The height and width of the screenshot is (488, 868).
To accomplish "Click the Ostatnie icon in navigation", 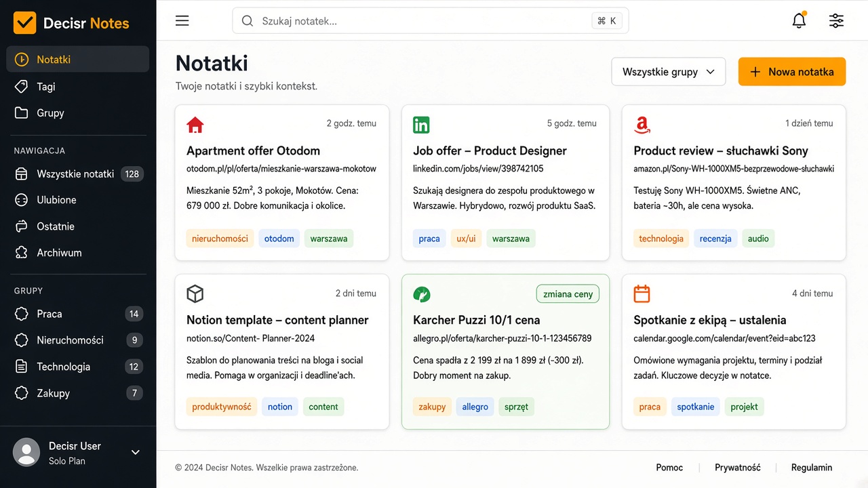I will coord(22,226).
